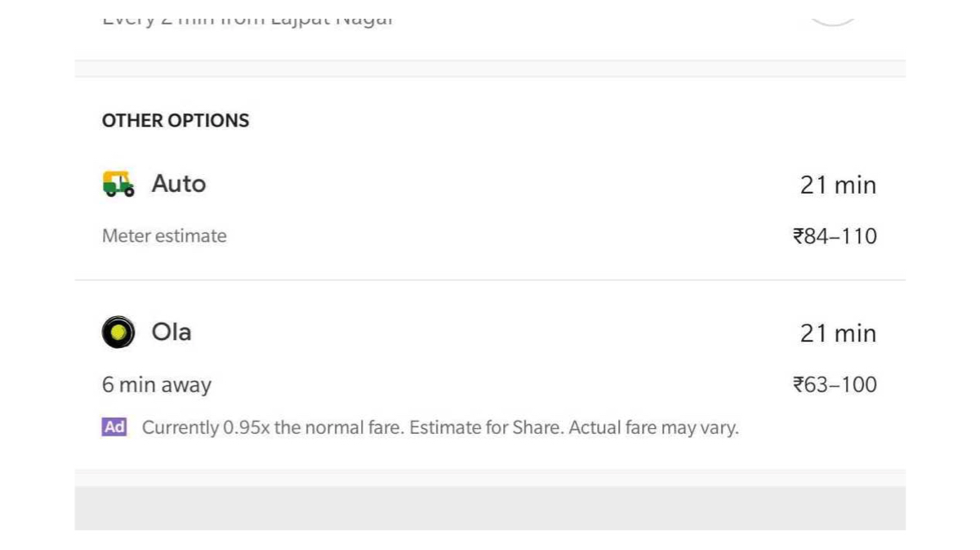Tap the partial circular button at top right
The image size is (980, 550).
832,16
